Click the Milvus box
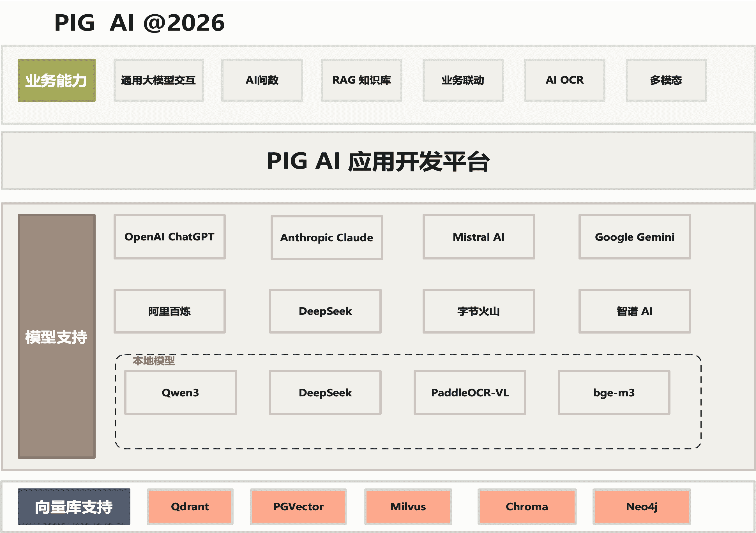This screenshot has height=533, width=756. point(408,506)
